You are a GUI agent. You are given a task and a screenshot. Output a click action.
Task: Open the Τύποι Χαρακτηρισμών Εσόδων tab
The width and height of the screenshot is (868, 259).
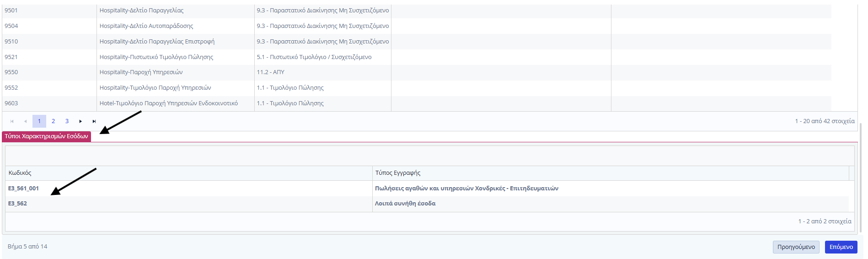click(x=46, y=136)
